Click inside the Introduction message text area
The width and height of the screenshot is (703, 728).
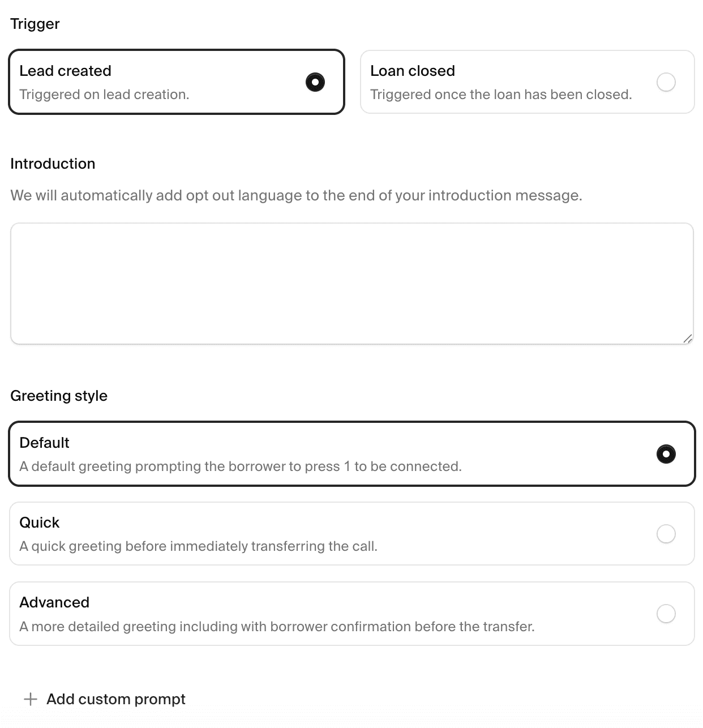[351, 283]
